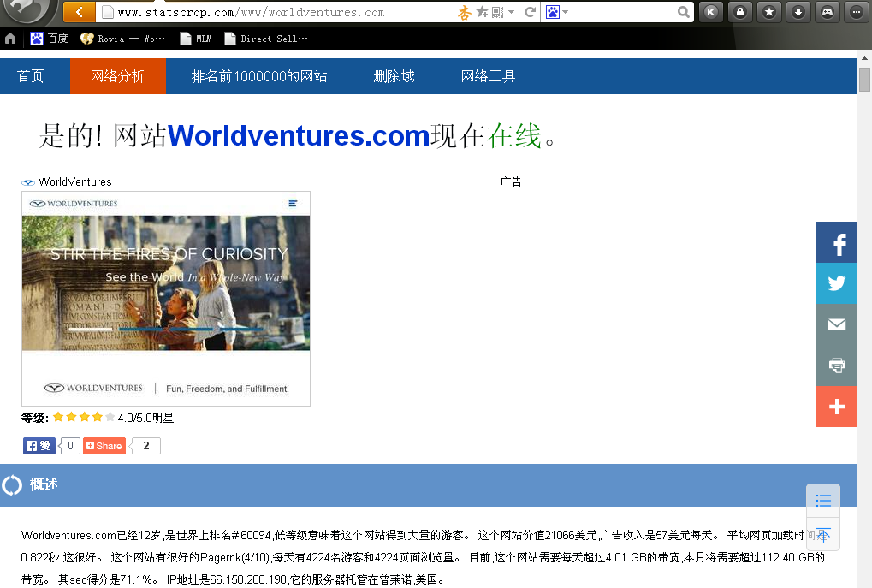Screen dimensions: 872x588
Task: Open Baidu search engine selector dropdown
Action: click(557, 12)
